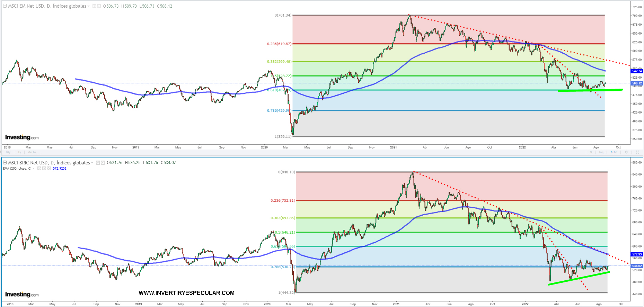Open MSCI EM Net USD title dropdown arrow
This screenshot has height=307, width=644.
click(89, 6)
